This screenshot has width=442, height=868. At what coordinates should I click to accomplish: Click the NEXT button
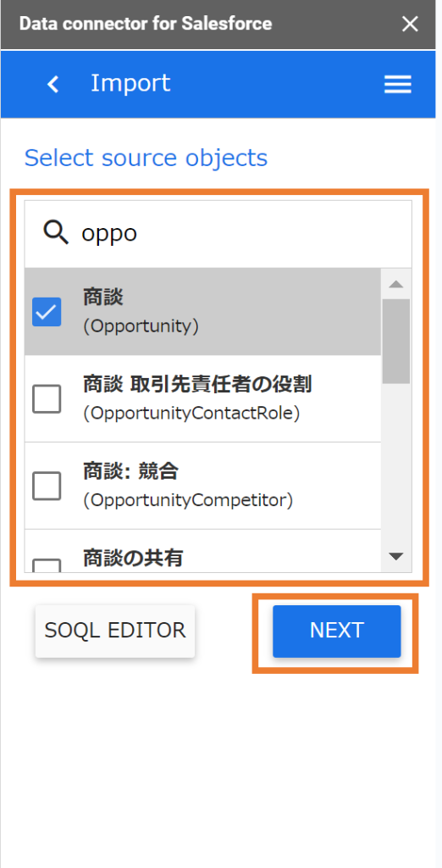pyautogui.click(x=336, y=631)
